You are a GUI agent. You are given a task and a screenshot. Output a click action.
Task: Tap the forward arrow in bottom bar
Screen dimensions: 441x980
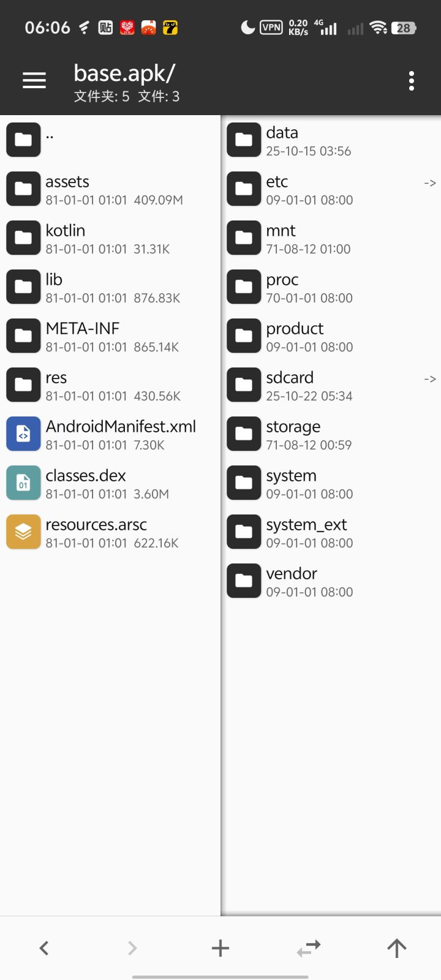132,948
